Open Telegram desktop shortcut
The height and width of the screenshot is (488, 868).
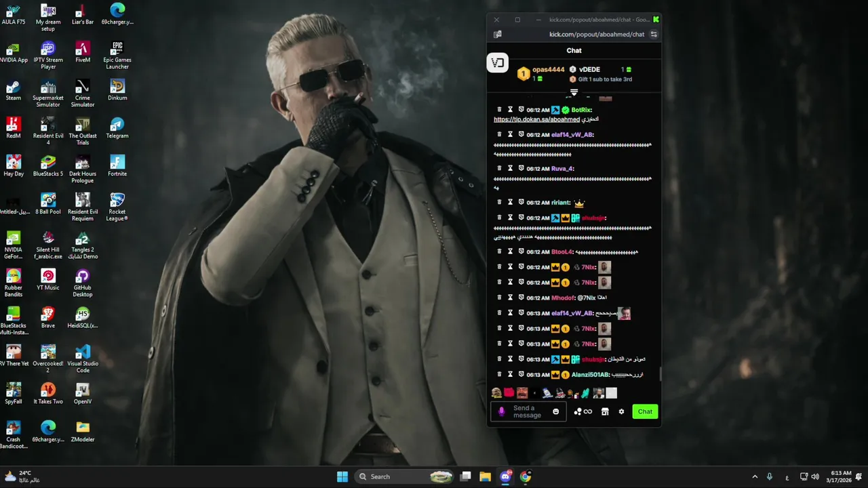(117, 128)
